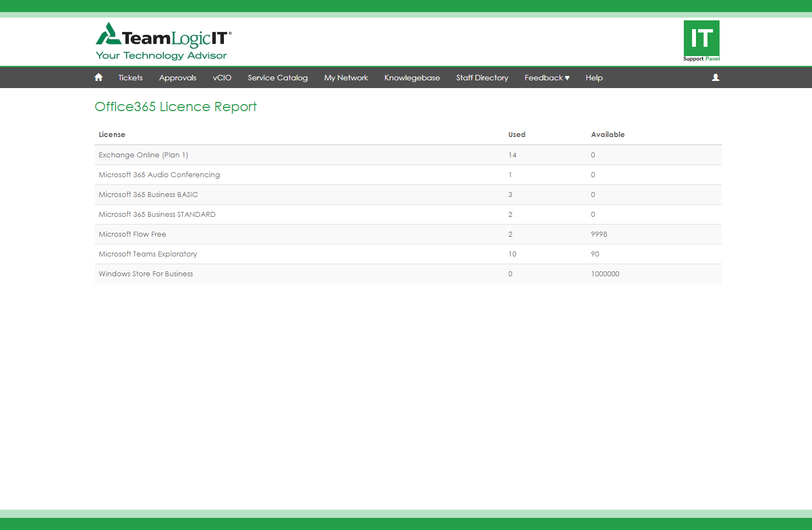The height and width of the screenshot is (530, 812).
Task: Click available value 9998 for Flow Free
Action: point(599,234)
